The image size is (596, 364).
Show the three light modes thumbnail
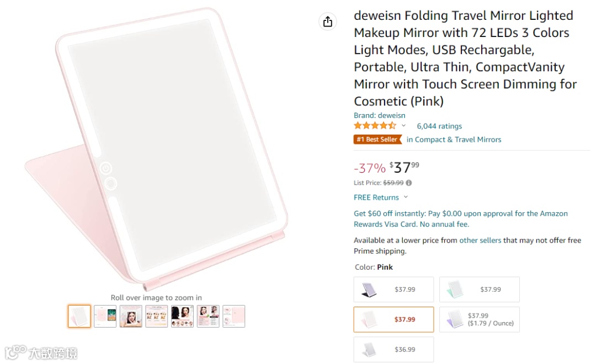pos(157,317)
